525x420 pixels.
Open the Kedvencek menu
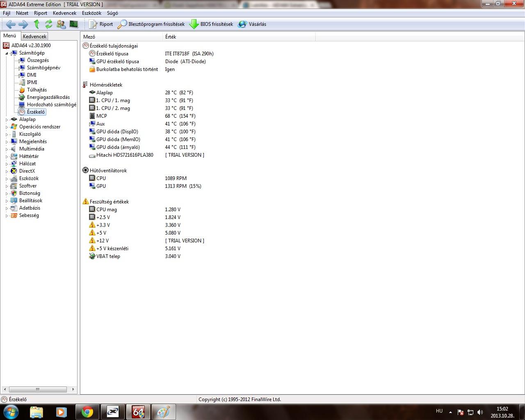[64, 13]
